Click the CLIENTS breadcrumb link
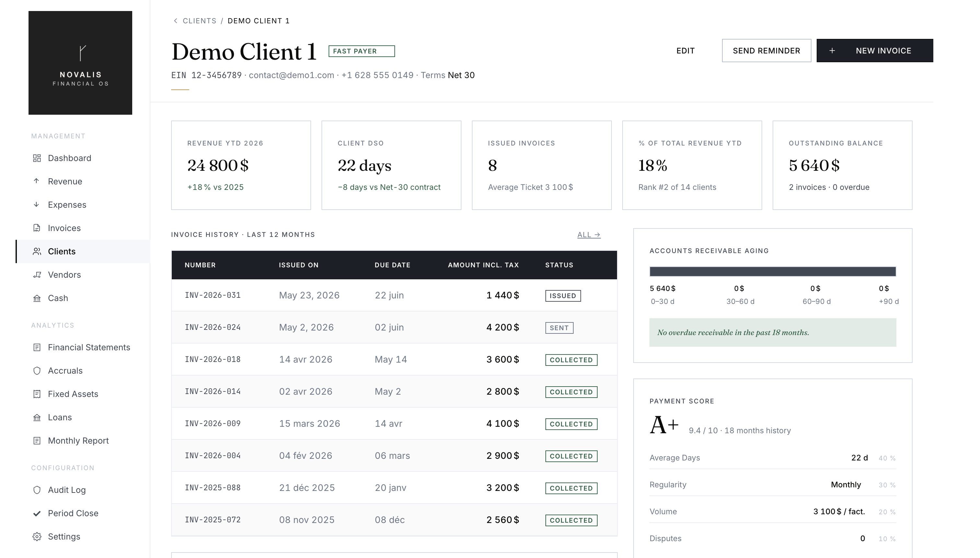 point(199,21)
